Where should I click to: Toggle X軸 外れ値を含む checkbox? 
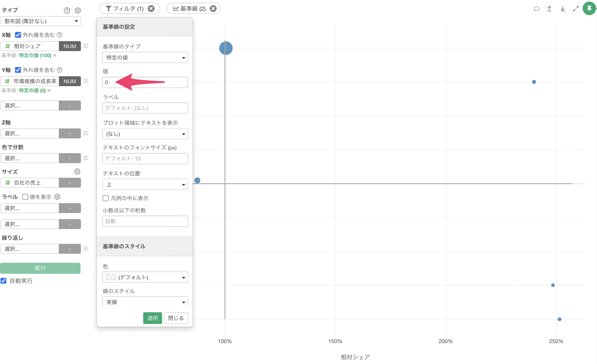coord(18,35)
